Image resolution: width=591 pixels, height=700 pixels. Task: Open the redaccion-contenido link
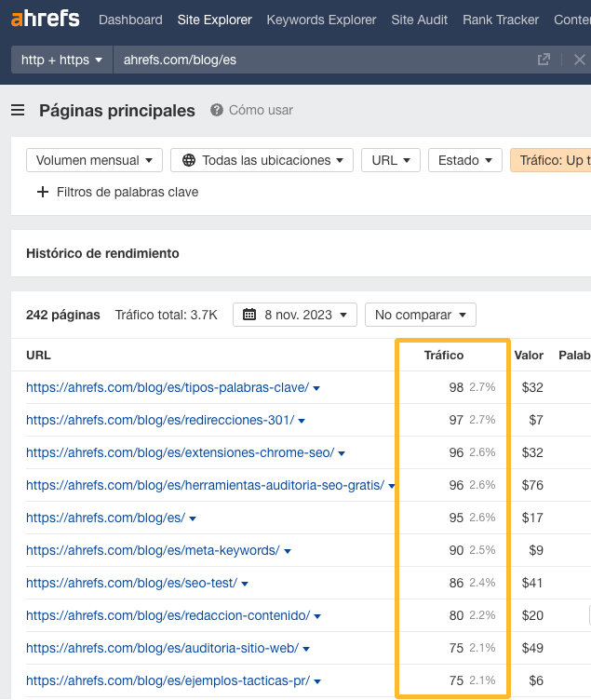(168, 615)
